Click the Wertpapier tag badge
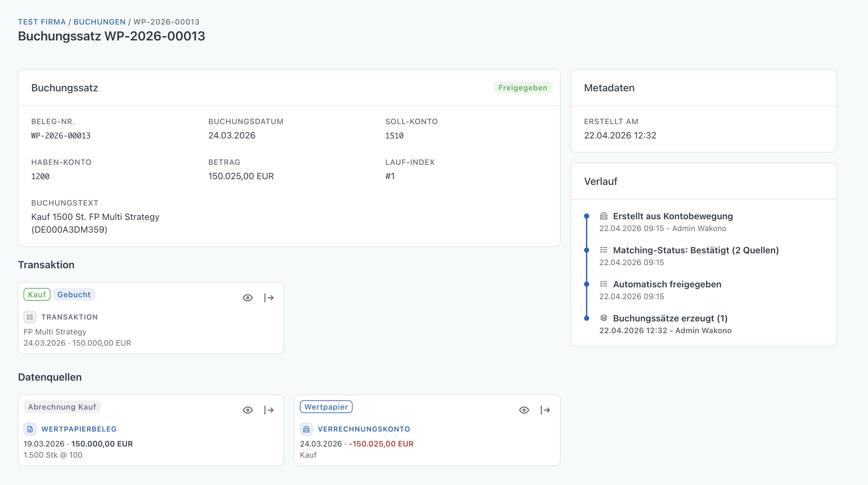Image resolution: width=868 pixels, height=485 pixels. (326, 407)
